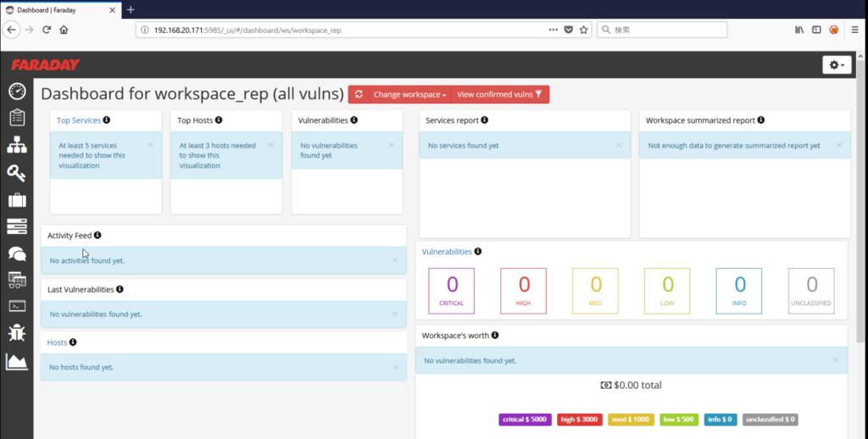
Task: Click the Low vulnerabilities count box
Action: click(667, 291)
